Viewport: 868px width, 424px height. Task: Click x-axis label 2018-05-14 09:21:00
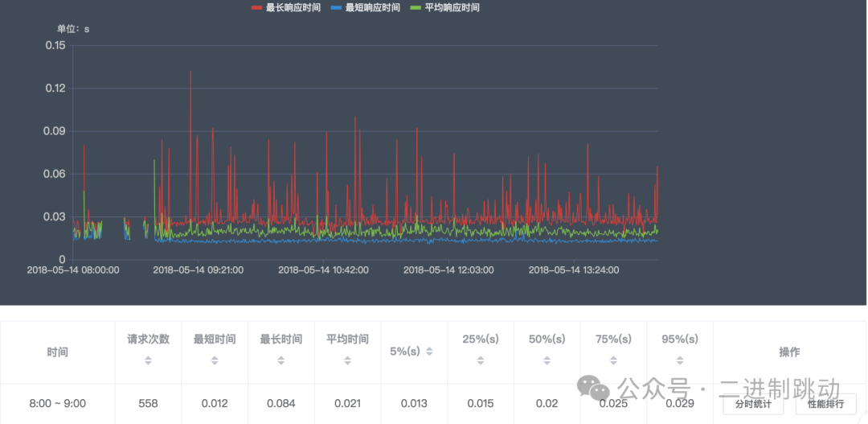pyautogui.click(x=198, y=270)
